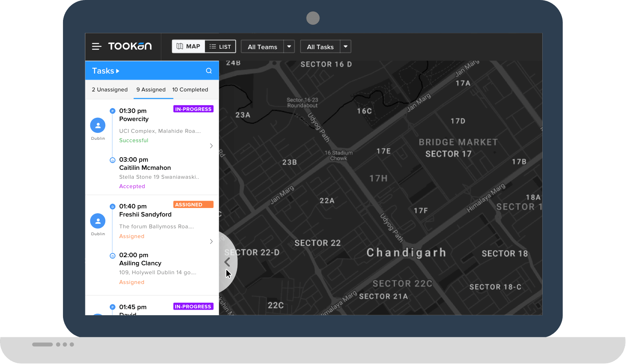Click Dublin agent avatar for Powercity task
This screenshot has height=364, width=626.
98,126
